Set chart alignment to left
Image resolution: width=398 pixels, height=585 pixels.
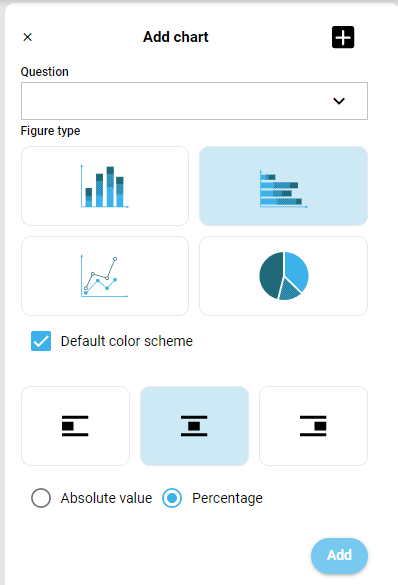[x=75, y=426]
